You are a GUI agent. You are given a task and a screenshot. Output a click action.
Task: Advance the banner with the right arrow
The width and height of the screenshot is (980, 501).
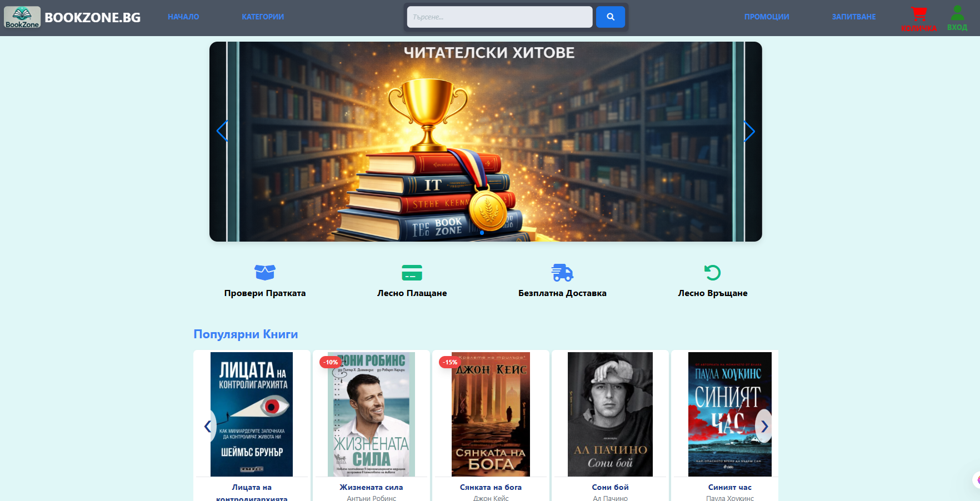(x=749, y=132)
